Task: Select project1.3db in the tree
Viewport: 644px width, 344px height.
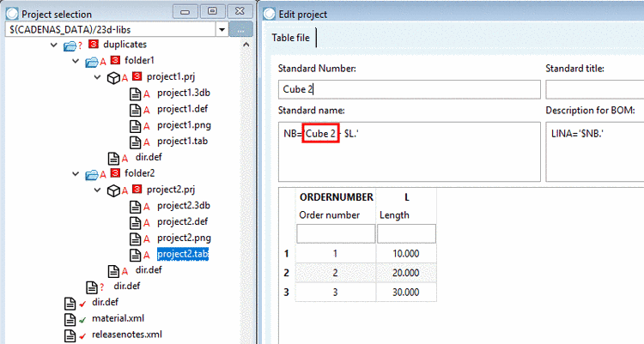Action: [x=184, y=93]
